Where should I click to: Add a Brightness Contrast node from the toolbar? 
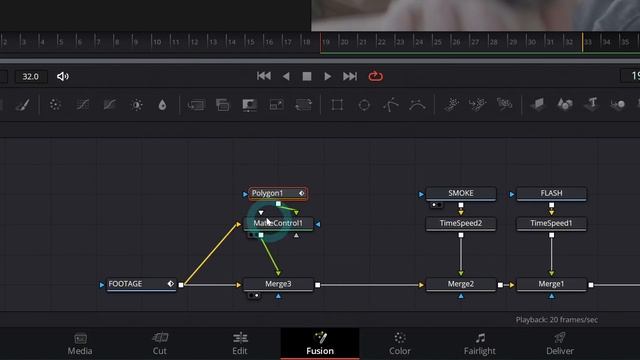137,105
